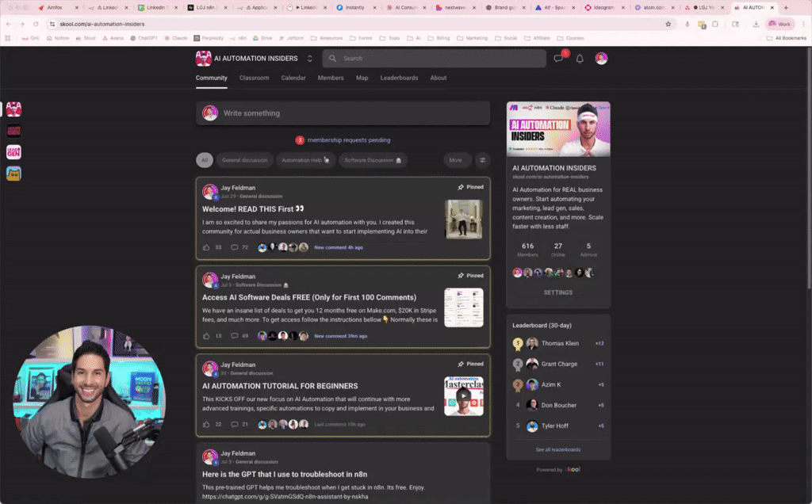Open the Marketing bookmarks folder
Viewport: 812px width, 504px height.
pos(472,38)
